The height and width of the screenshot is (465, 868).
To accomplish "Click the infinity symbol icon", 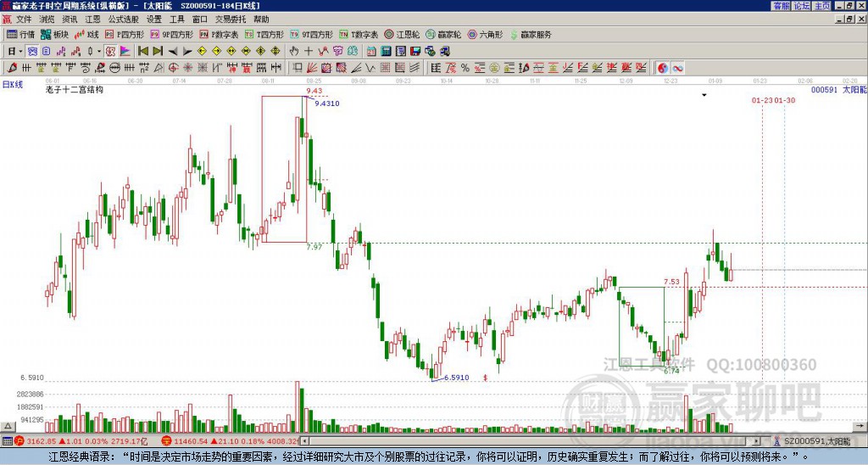I will tap(677, 68).
